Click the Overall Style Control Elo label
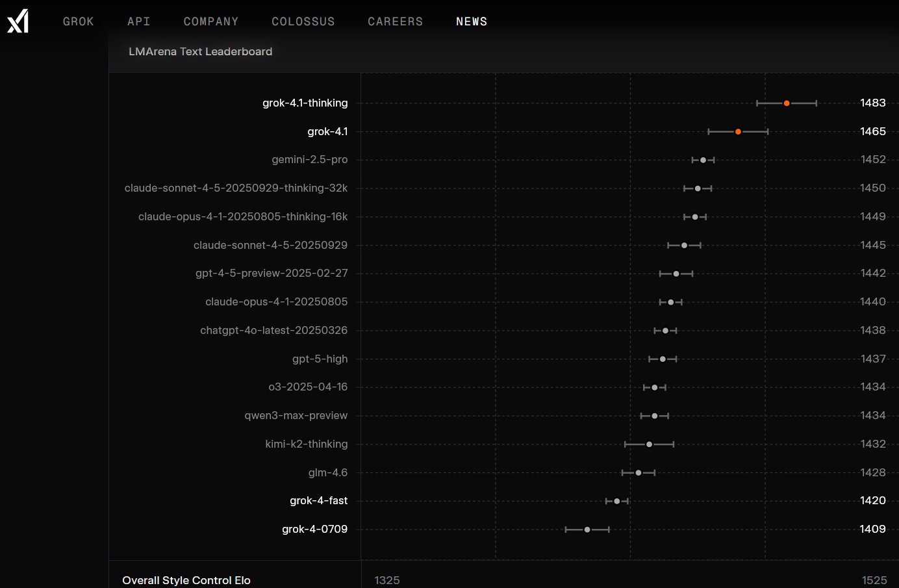This screenshot has width=899, height=588. (186, 580)
